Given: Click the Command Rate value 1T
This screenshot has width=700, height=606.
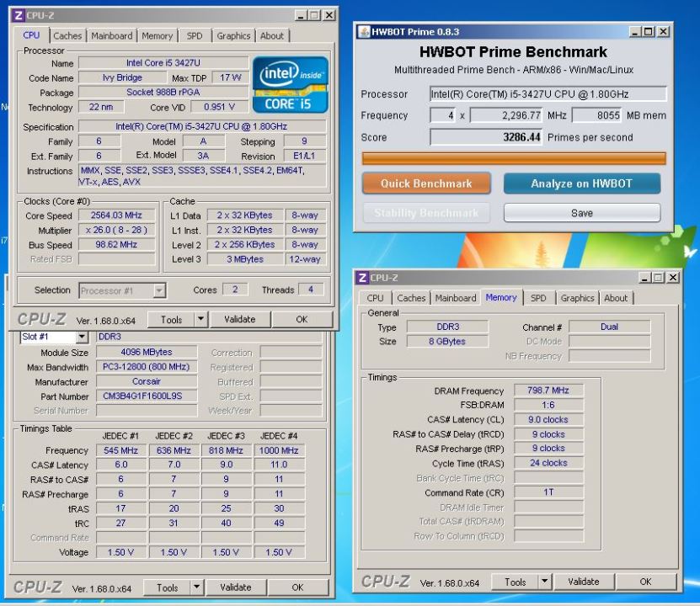Looking at the screenshot, I should [x=548, y=492].
